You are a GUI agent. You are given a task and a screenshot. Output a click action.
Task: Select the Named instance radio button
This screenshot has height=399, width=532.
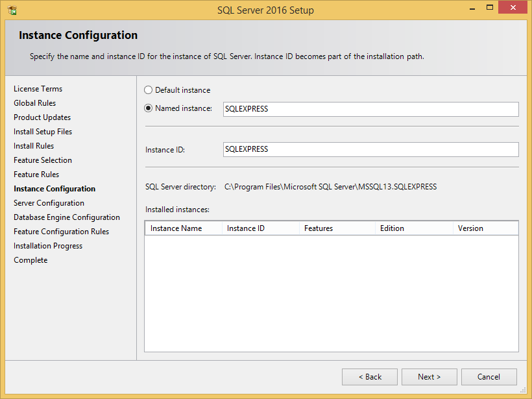(149, 108)
